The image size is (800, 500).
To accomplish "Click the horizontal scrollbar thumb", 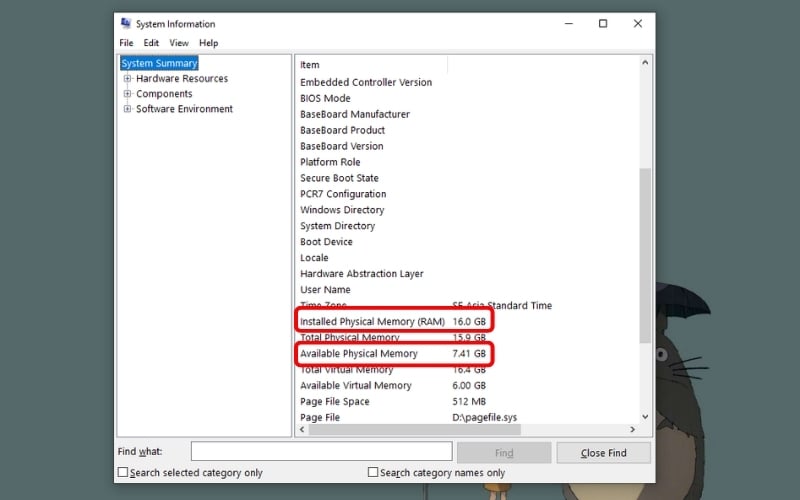I will tap(414, 430).
